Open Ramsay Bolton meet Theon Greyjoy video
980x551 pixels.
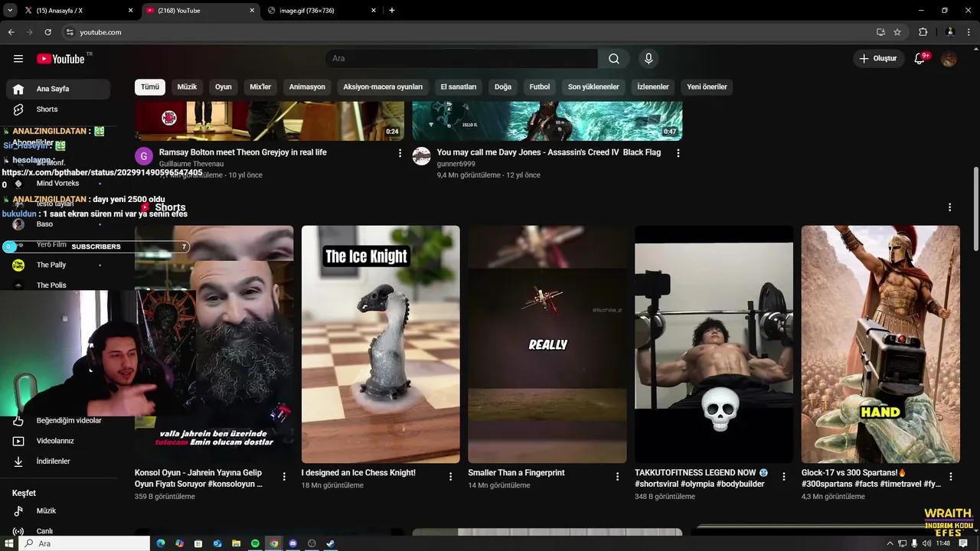(x=243, y=152)
